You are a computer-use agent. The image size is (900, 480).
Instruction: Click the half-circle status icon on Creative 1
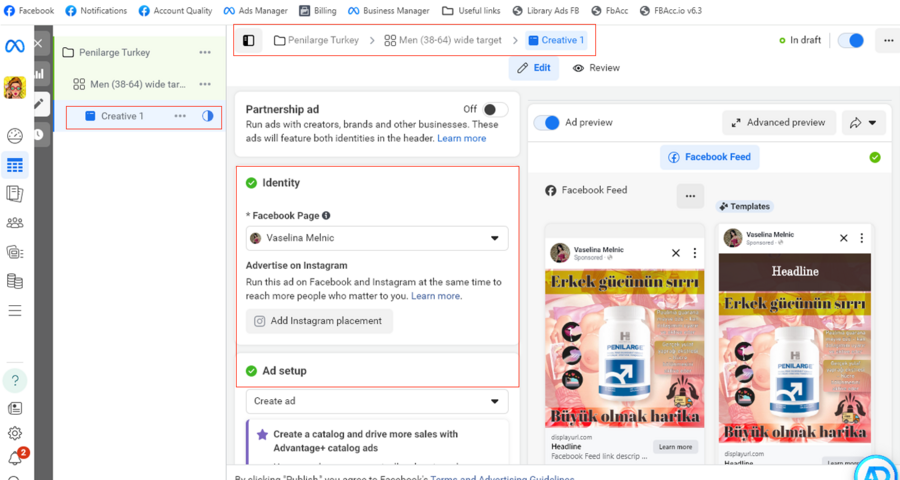(x=207, y=116)
